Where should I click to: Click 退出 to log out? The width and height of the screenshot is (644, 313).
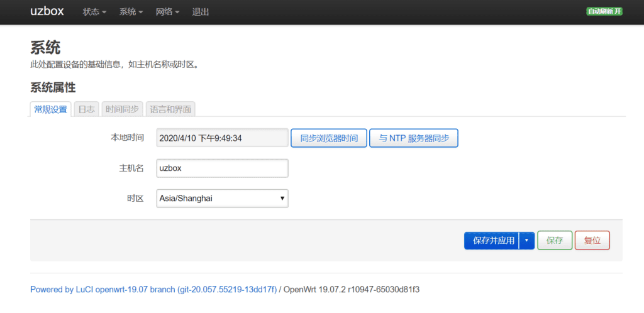pyautogui.click(x=201, y=12)
